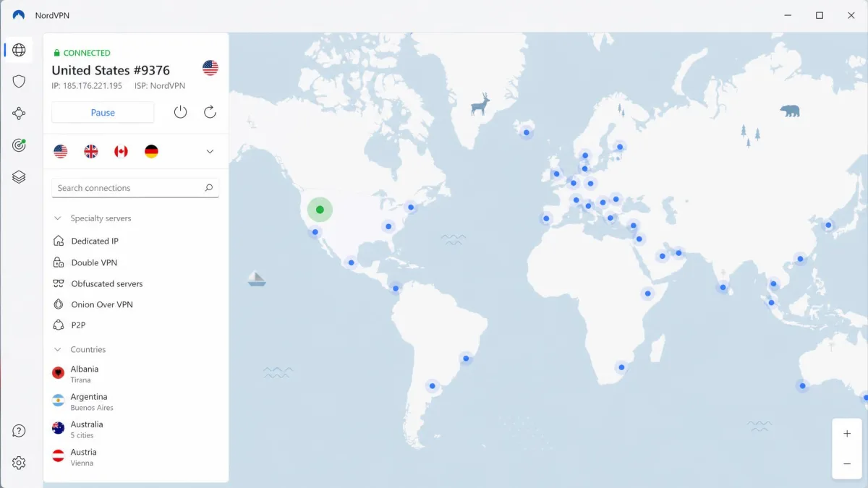Click the US flag beside server name
The height and width of the screenshot is (488, 868).
click(x=210, y=68)
